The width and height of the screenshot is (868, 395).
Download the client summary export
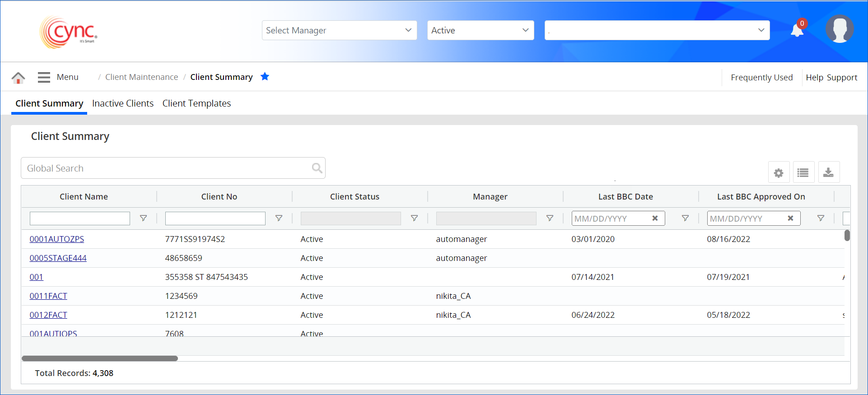[x=828, y=172]
